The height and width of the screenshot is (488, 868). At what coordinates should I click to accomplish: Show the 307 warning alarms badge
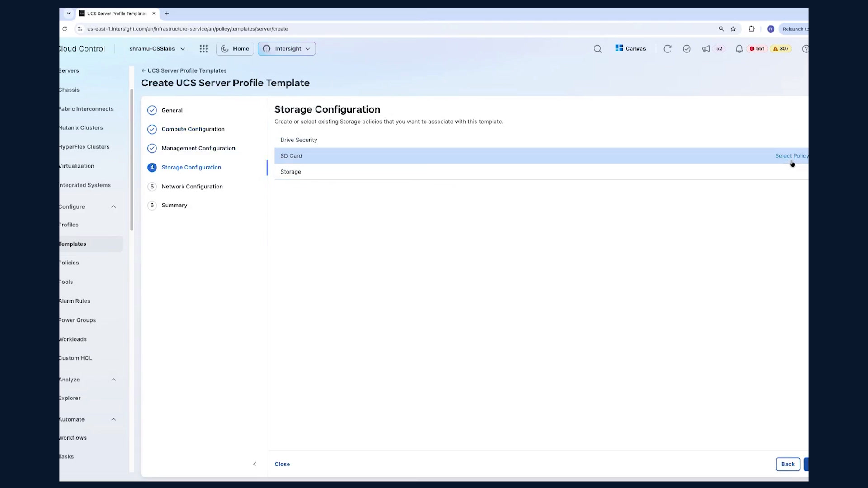[781, 49]
